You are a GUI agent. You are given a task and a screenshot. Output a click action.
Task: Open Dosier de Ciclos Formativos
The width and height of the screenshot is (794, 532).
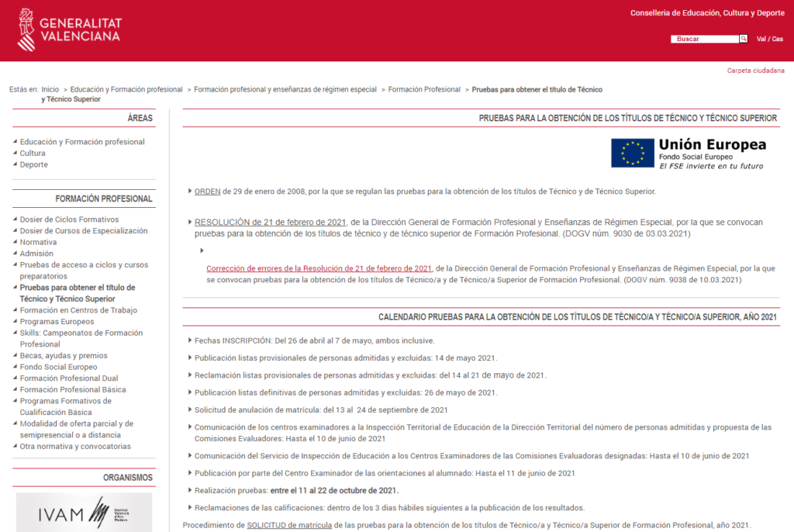coord(69,219)
